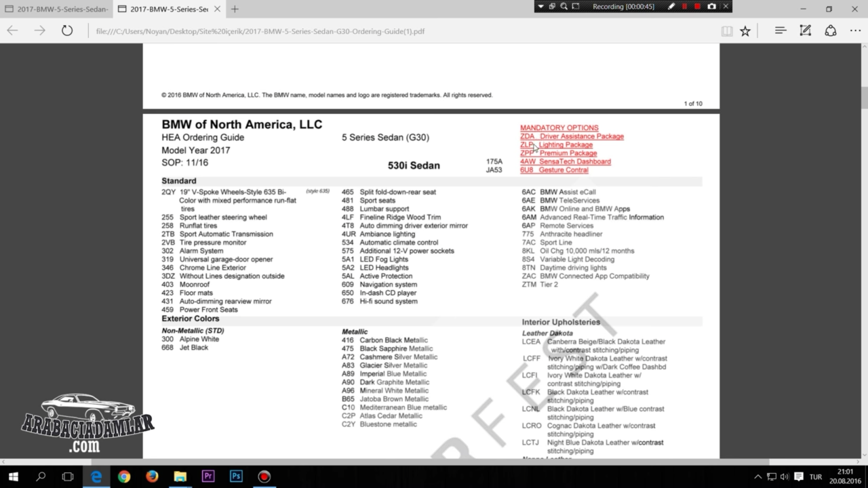Viewport: 868px width, 488px height.
Task: Open the Edge Hub panel
Action: click(x=781, y=30)
